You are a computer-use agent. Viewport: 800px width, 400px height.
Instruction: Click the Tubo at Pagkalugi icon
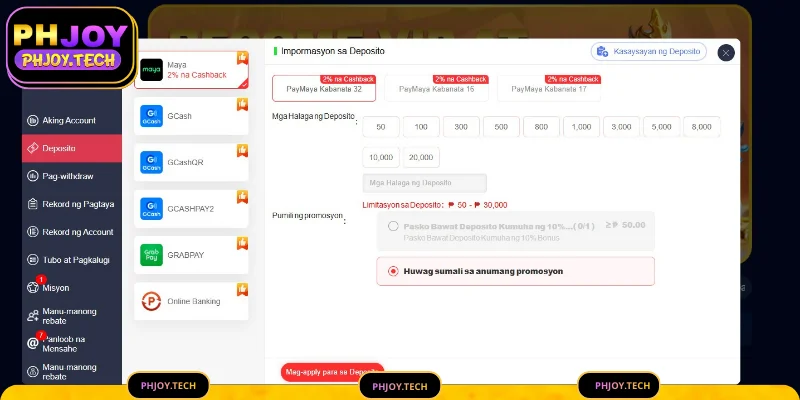[x=33, y=260]
